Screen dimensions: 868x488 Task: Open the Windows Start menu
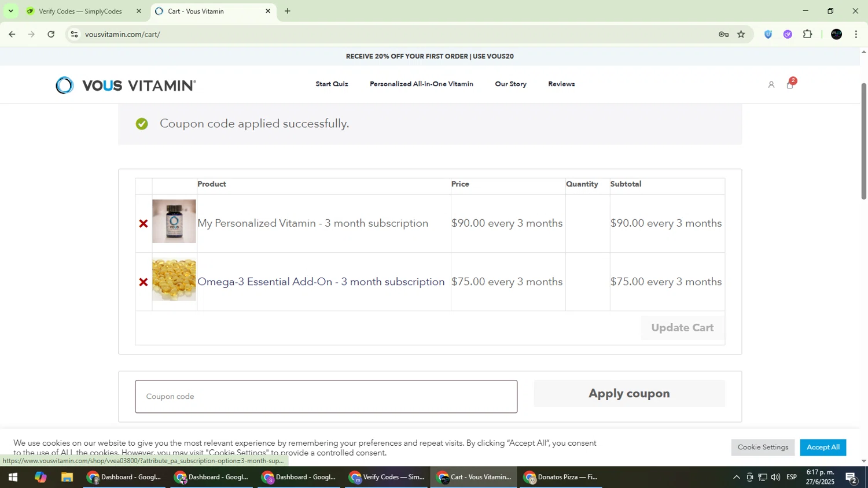[13, 478]
